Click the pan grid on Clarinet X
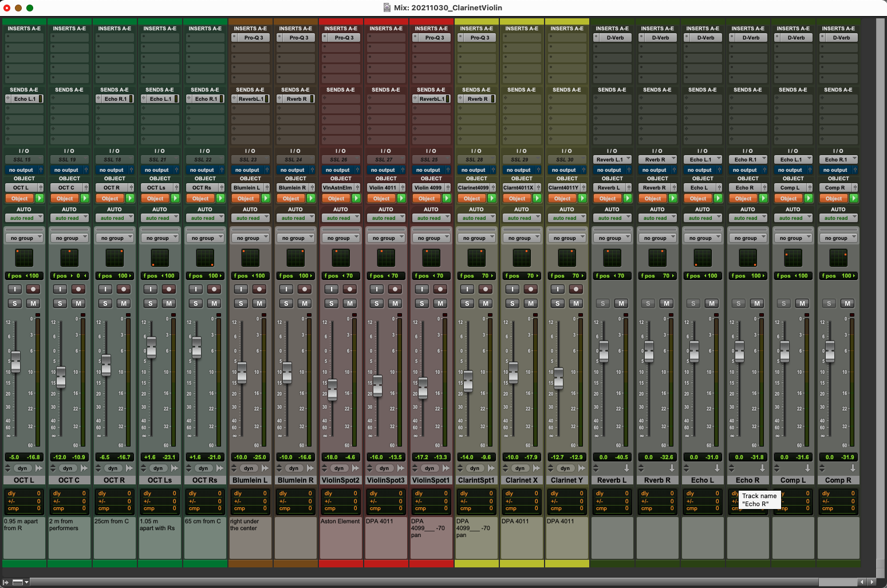Image resolution: width=887 pixels, height=588 pixels. (522, 258)
